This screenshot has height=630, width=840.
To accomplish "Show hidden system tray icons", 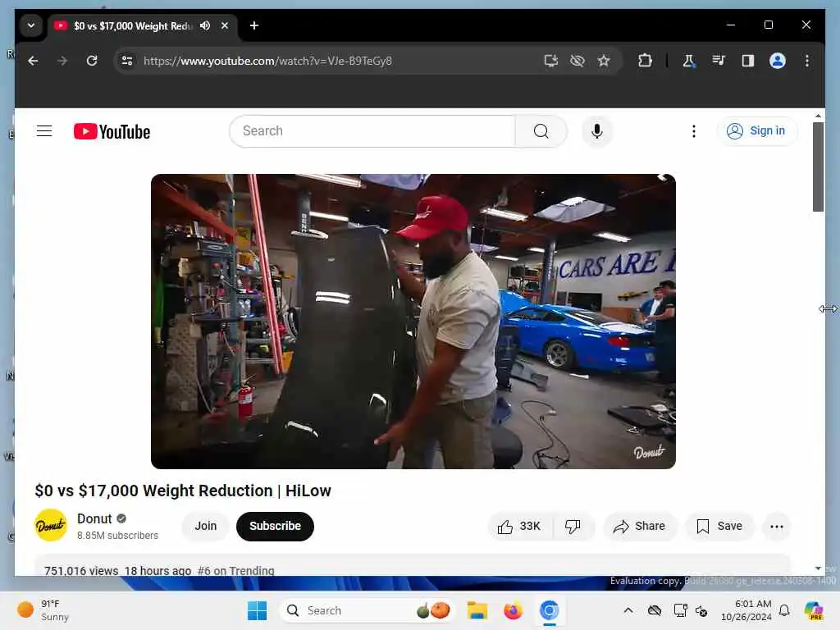I will (628, 610).
